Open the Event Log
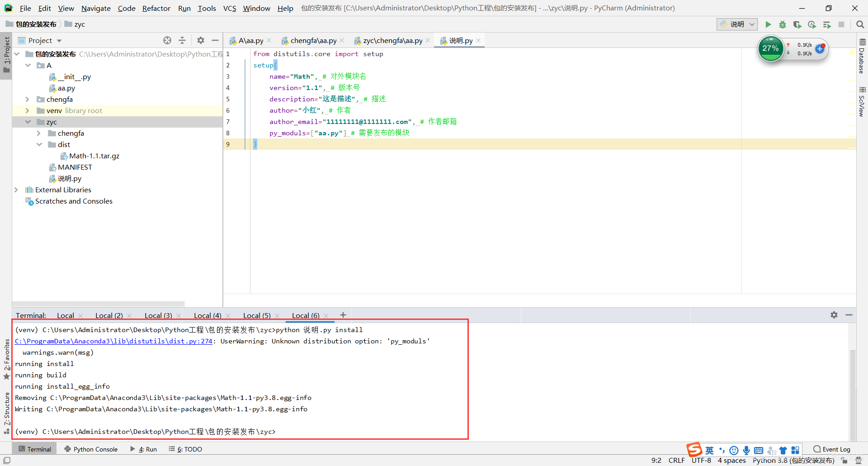868x466 pixels. tap(832, 449)
